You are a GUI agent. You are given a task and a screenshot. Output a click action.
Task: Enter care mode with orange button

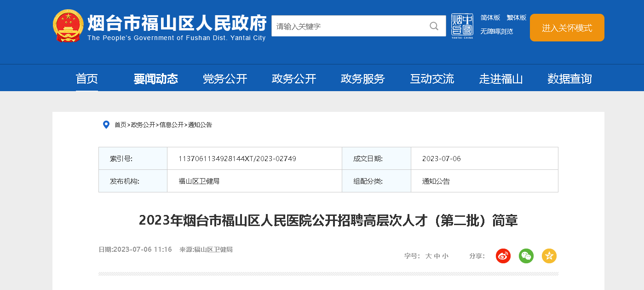(567, 28)
